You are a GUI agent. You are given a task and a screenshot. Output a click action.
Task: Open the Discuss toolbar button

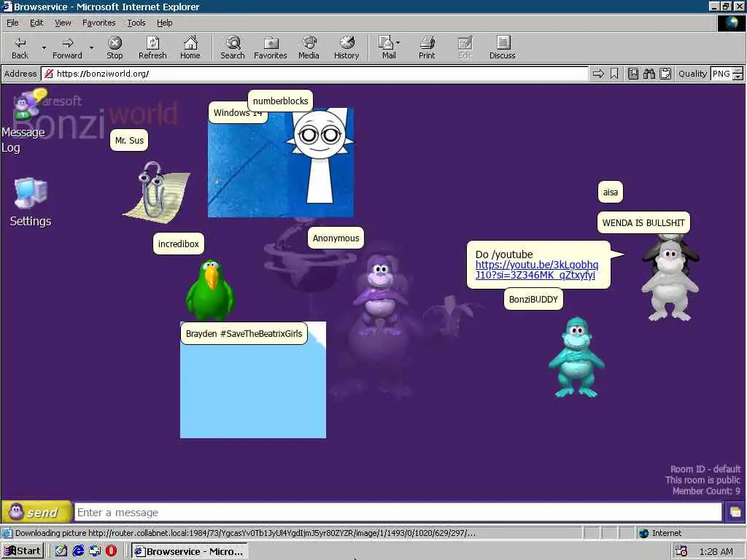point(502,47)
